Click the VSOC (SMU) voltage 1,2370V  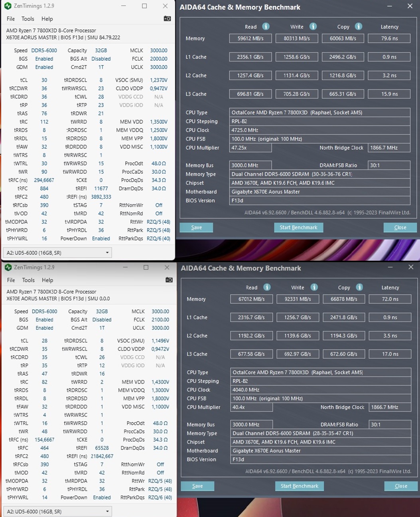click(x=159, y=80)
